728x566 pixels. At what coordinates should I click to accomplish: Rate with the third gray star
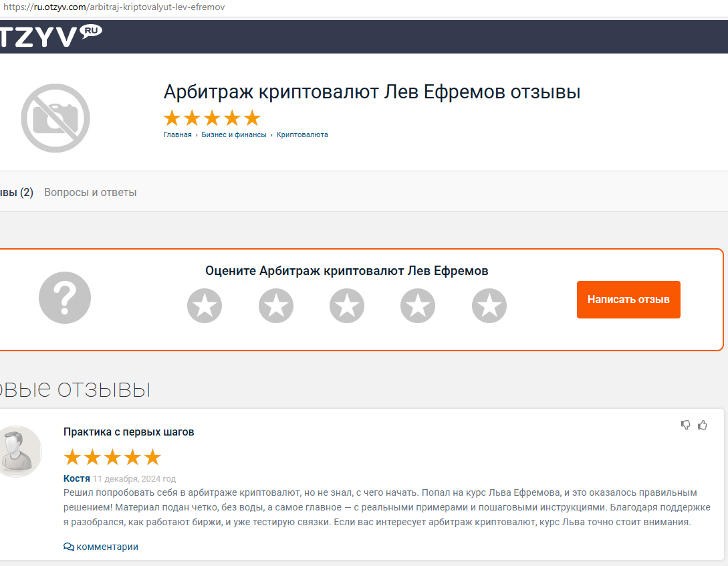tap(347, 306)
